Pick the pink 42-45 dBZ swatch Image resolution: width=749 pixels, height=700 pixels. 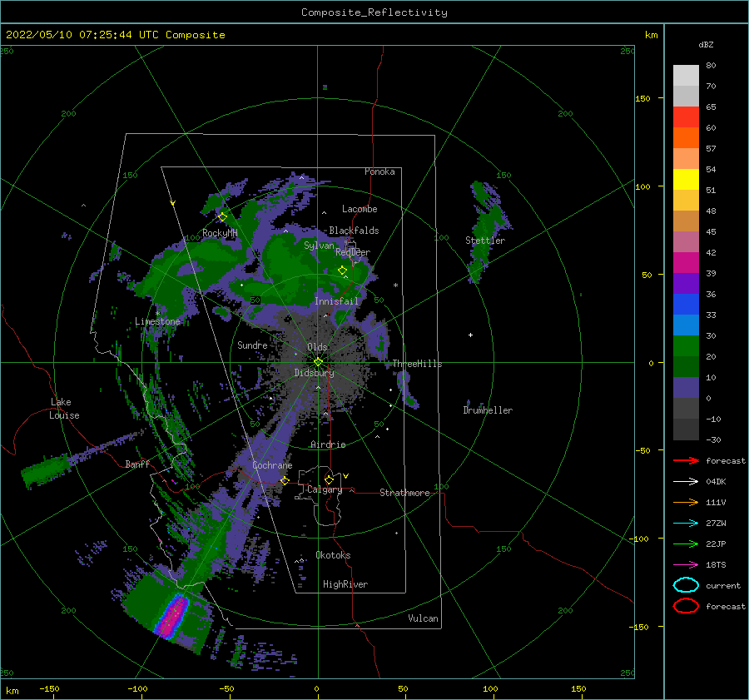coord(686,241)
